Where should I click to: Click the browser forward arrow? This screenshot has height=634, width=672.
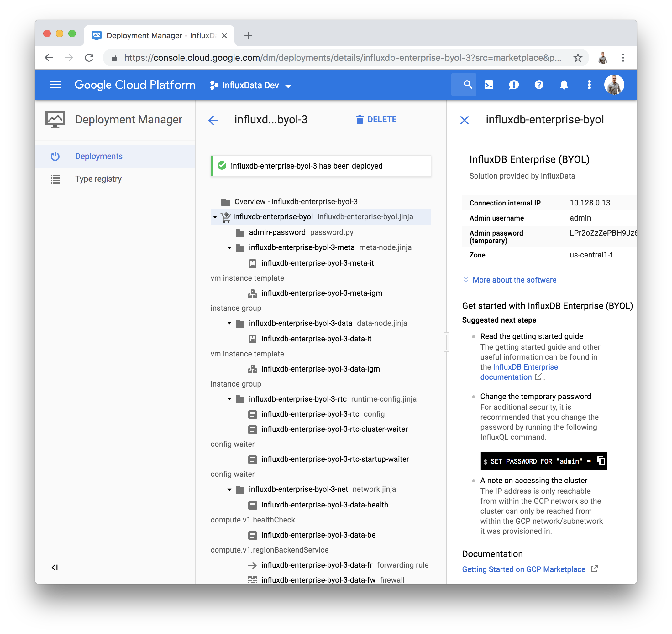pos(69,58)
